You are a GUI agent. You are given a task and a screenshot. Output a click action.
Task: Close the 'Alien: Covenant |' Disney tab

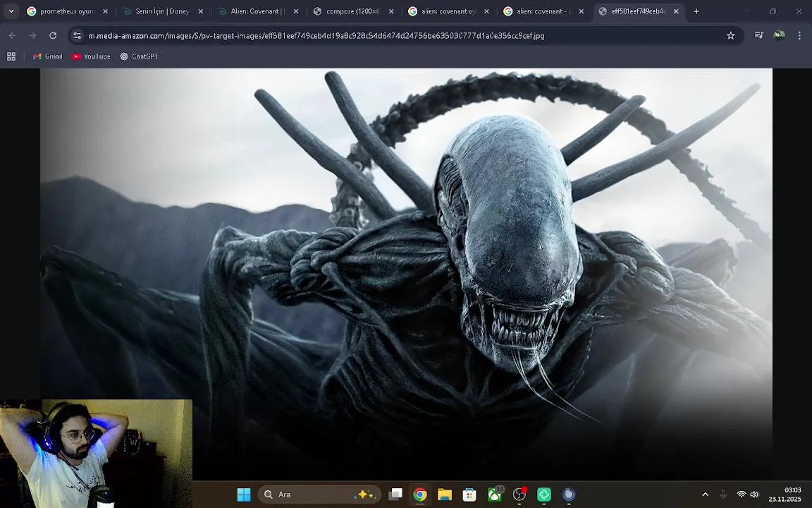pos(296,11)
